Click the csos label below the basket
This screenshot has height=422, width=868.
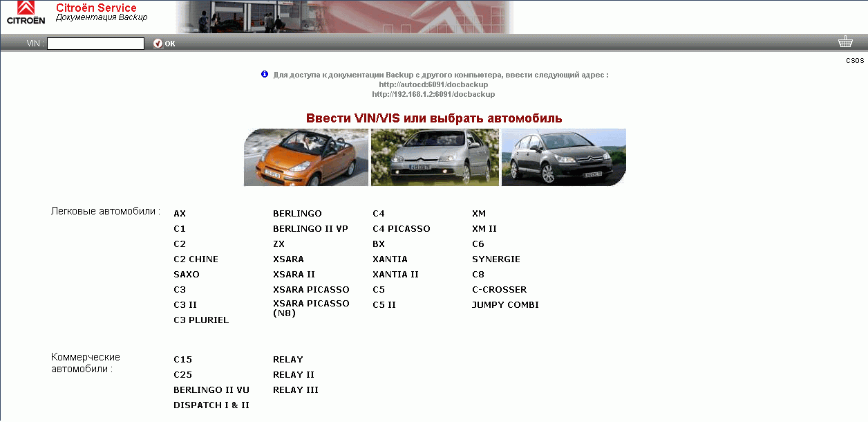855,60
